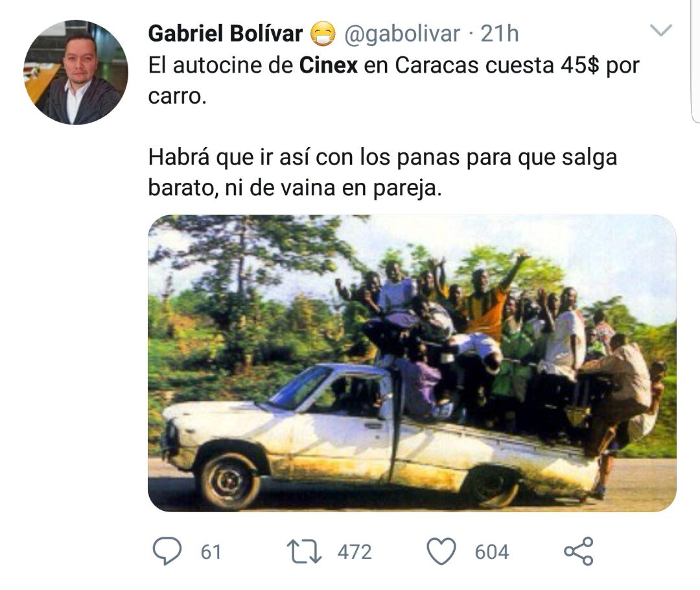Tap the share icon
Viewport: 700px width, 590px height.
click(579, 551)
